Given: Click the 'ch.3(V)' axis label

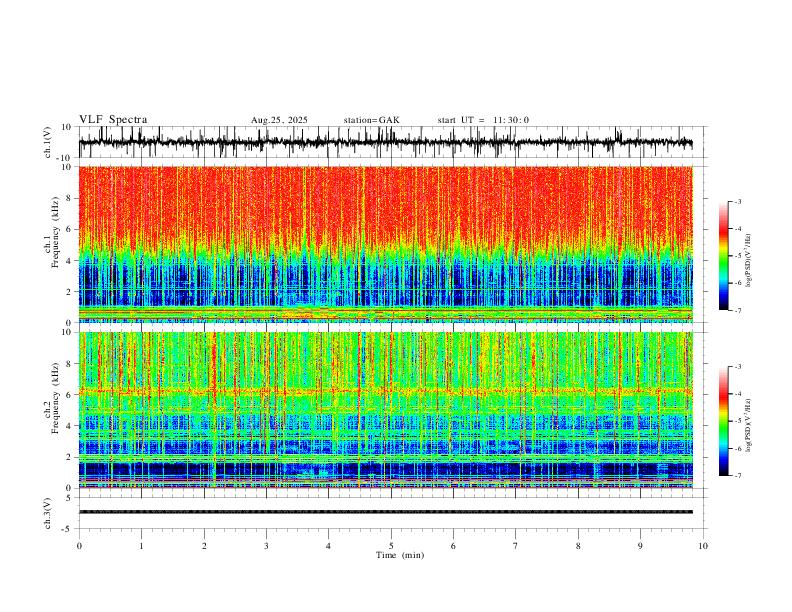Looking at the screenshot, I should tap(48, 514).
